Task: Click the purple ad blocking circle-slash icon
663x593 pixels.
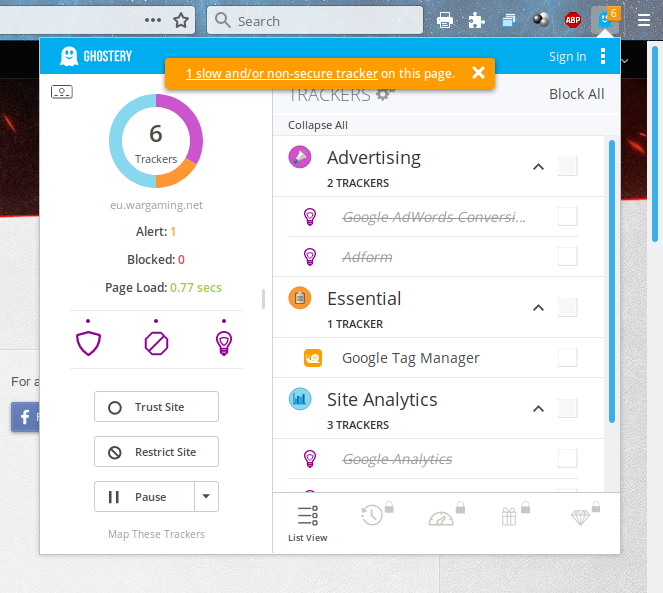Action: click(x=156, y=343)
